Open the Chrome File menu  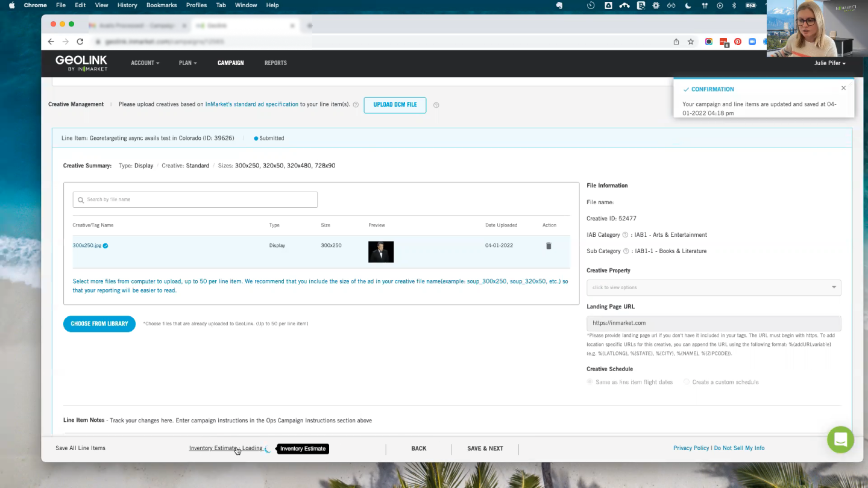[61, 5]
